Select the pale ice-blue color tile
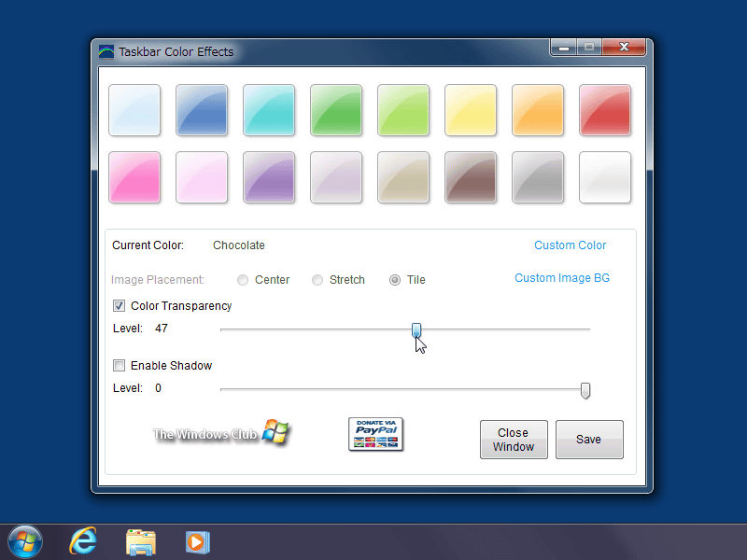Image resolution: width=747 pixels, height=560 pixels. click(x=134, y=110)
